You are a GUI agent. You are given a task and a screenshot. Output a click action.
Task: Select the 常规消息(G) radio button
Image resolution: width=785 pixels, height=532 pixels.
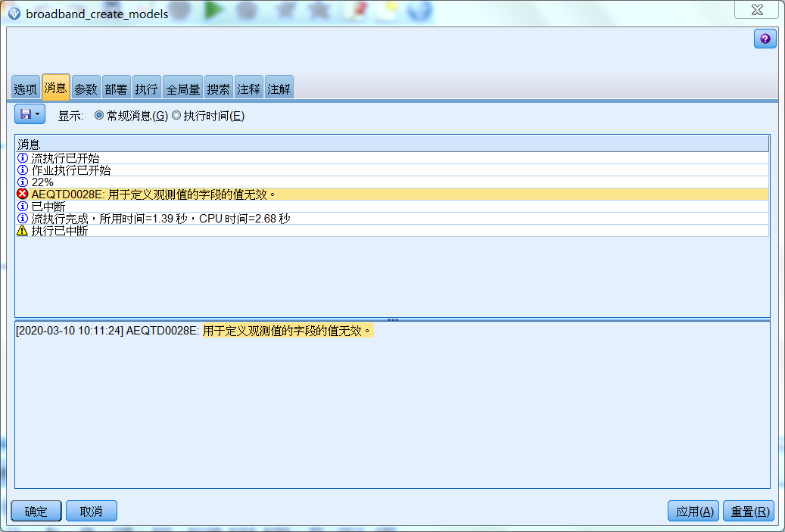(x=99, y=116)
